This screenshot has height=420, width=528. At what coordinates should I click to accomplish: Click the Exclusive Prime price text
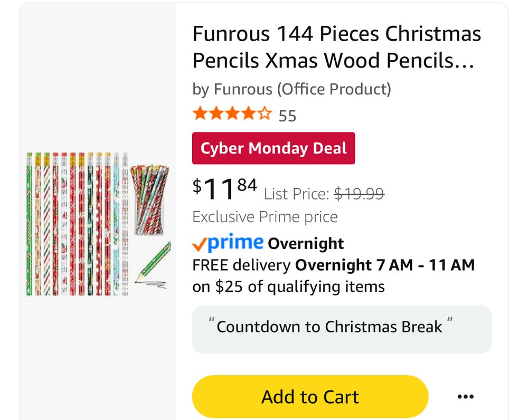click(265, 217)
